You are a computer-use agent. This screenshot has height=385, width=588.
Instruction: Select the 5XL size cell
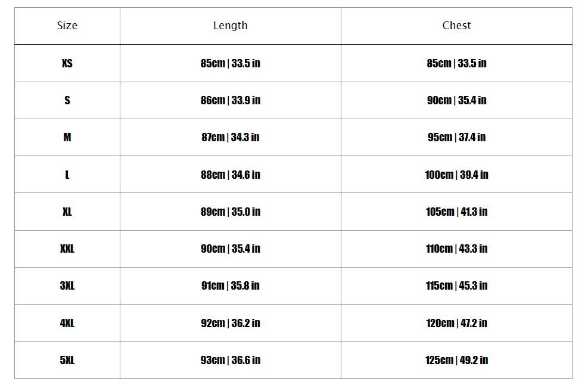point(67,360)
